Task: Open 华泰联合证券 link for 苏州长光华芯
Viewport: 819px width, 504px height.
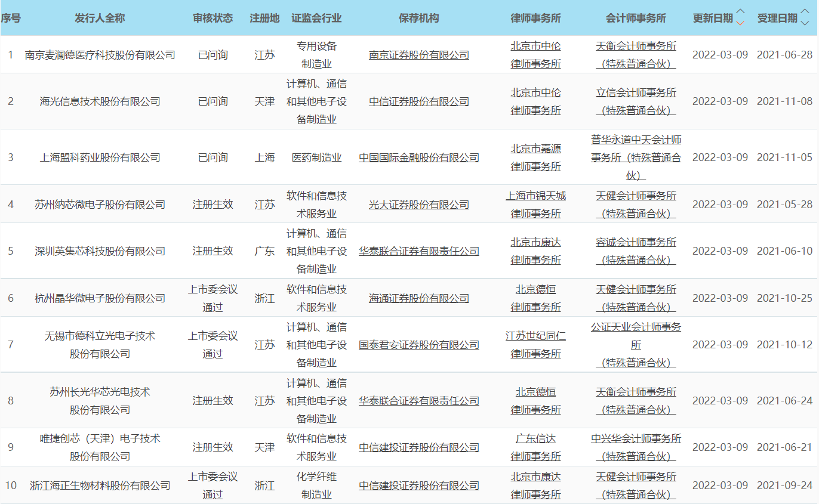Action: (x=419, y=401)
